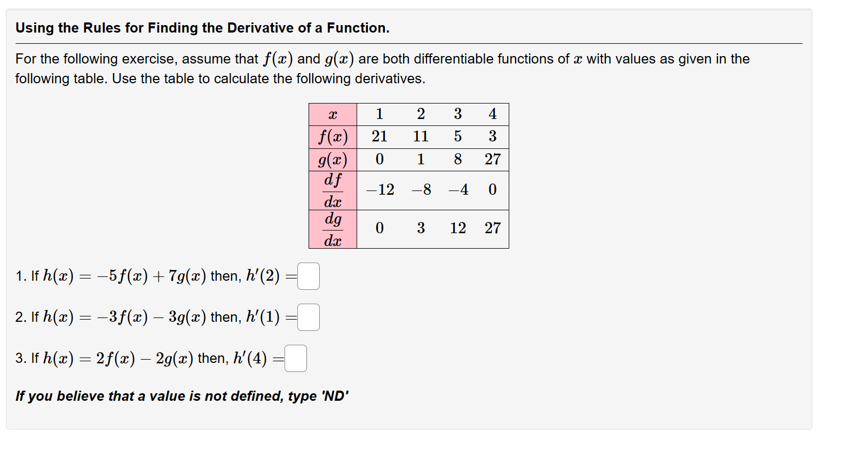Viewport: 868px width, 452px height.
Task: Select the value 8 in the g(x) row
Action: 457,159
